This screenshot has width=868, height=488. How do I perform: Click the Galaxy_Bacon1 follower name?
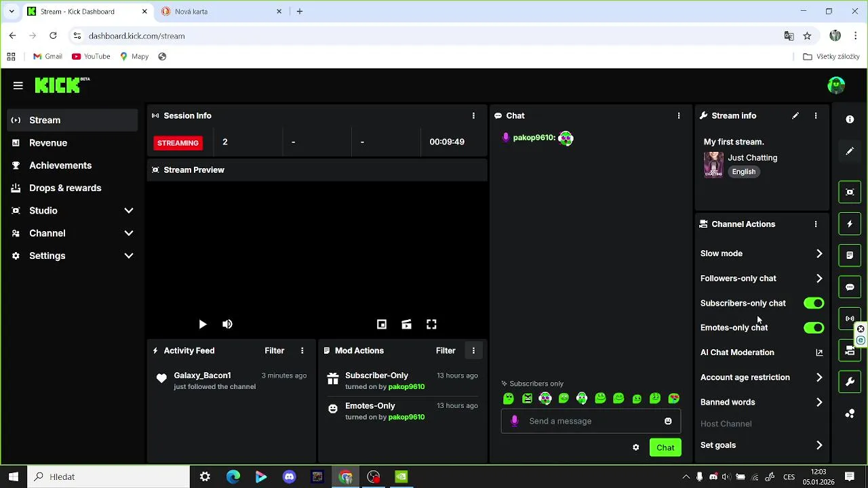coord(202,375)
